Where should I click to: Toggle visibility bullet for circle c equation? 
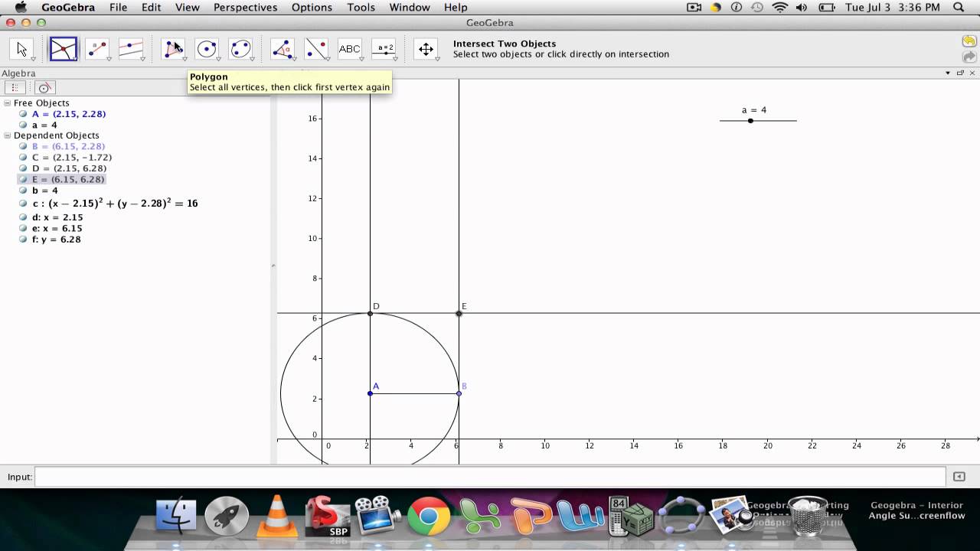pyautogui.click(x=23, y=204)
